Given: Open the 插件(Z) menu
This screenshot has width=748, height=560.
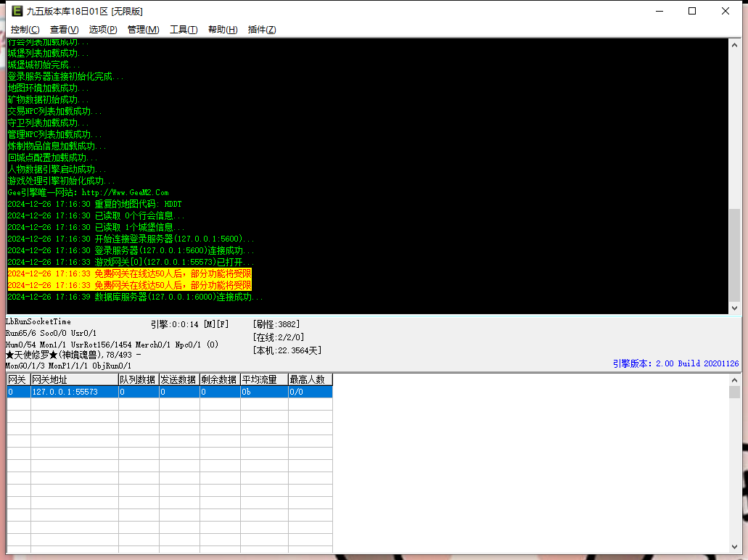Looking at the screenshot, I should point(262,30).
